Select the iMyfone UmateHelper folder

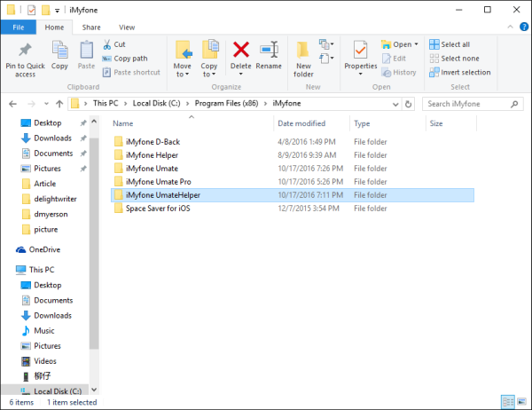pos(293,195)
